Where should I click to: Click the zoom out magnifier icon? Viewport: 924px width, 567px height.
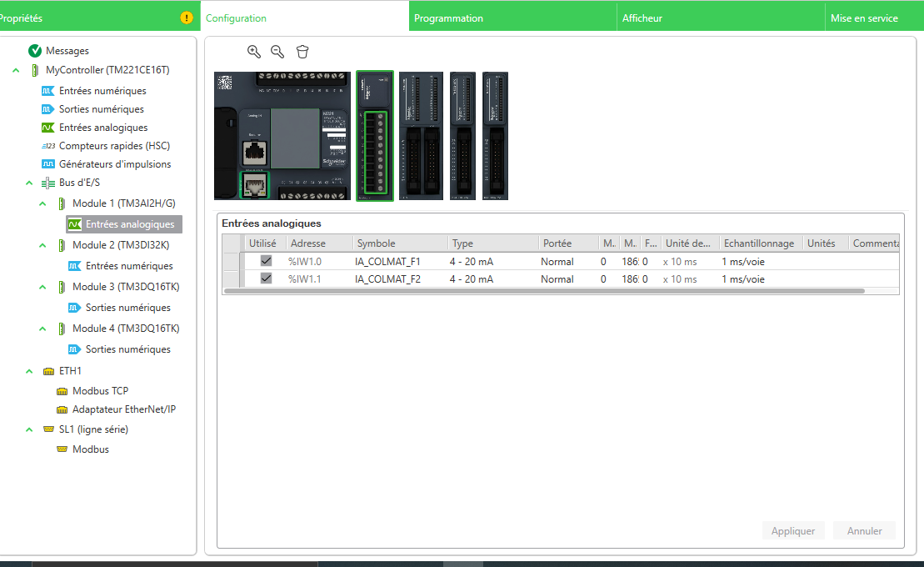click(x=277, y=52)
